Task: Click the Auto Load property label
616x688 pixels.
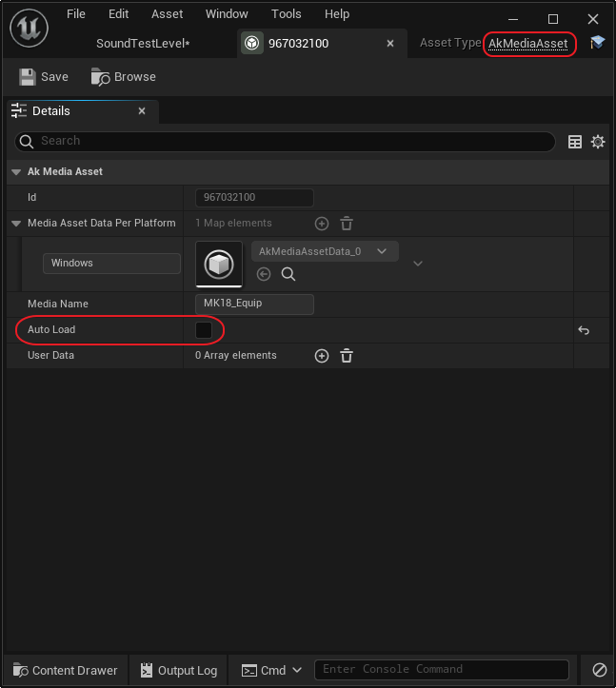Action: tap(51, 329)
